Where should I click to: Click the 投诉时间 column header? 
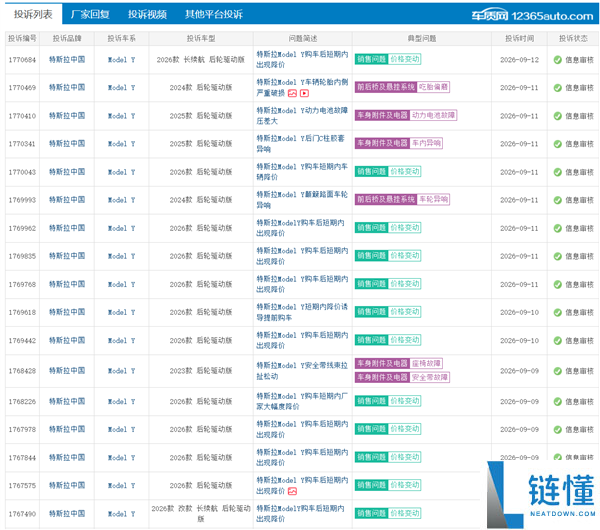(x=519, y=38)
